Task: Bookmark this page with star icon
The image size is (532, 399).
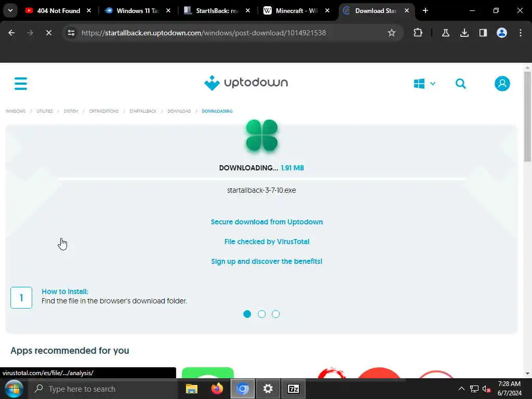Action: click(x=392, y=33)
